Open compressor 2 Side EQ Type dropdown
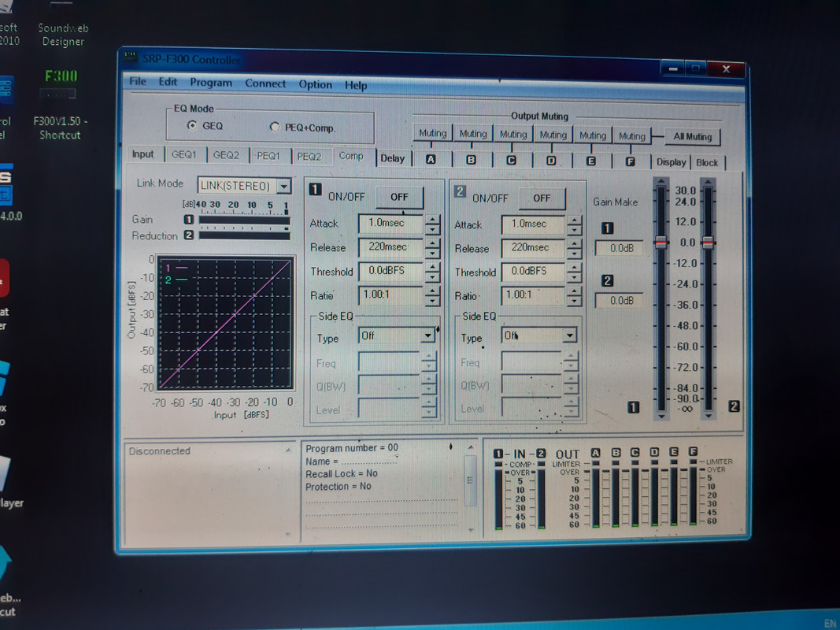Screen dimensions: 840x630 click(569, 335)
